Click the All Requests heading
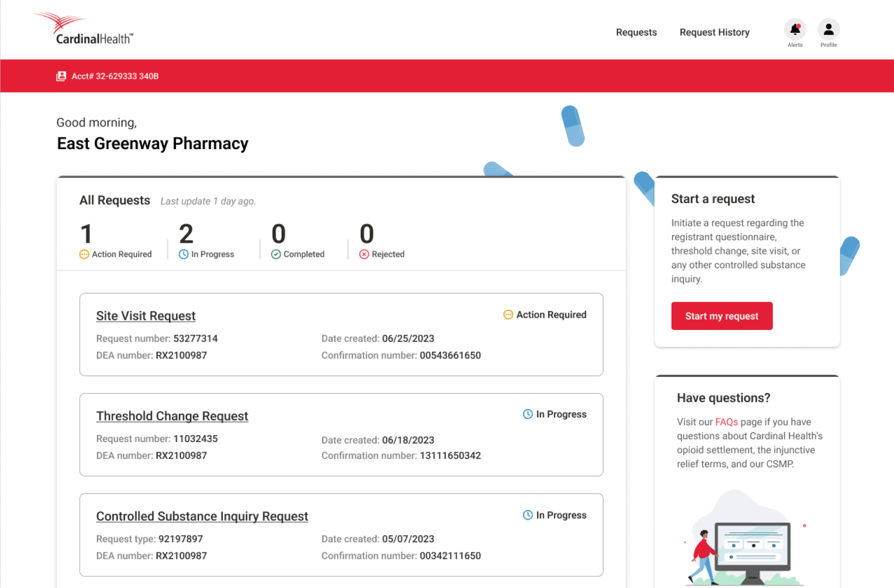The height and width of the screenshot is (588, 894). pyautogui.click(x=115, y=200)
